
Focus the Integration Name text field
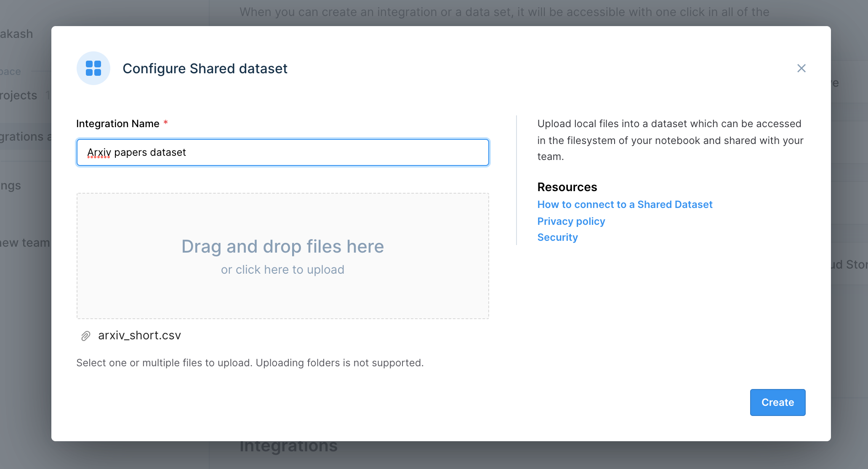pyautogui.click(x=282, y=152)
